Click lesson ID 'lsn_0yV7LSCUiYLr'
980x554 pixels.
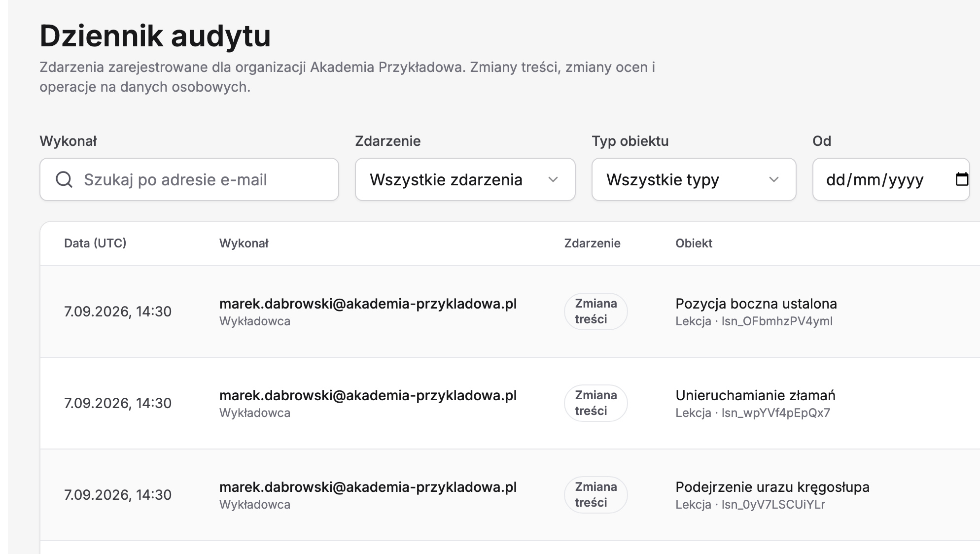coord(773,505)
